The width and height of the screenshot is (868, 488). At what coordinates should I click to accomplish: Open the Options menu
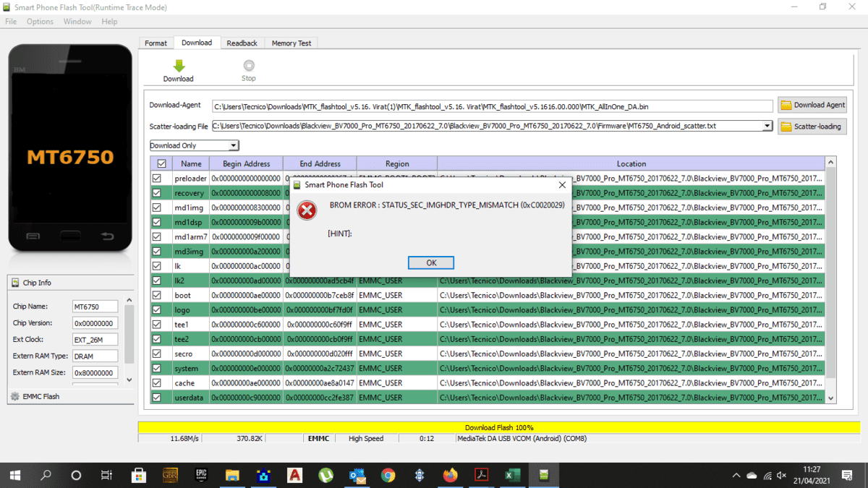point(40,22)
